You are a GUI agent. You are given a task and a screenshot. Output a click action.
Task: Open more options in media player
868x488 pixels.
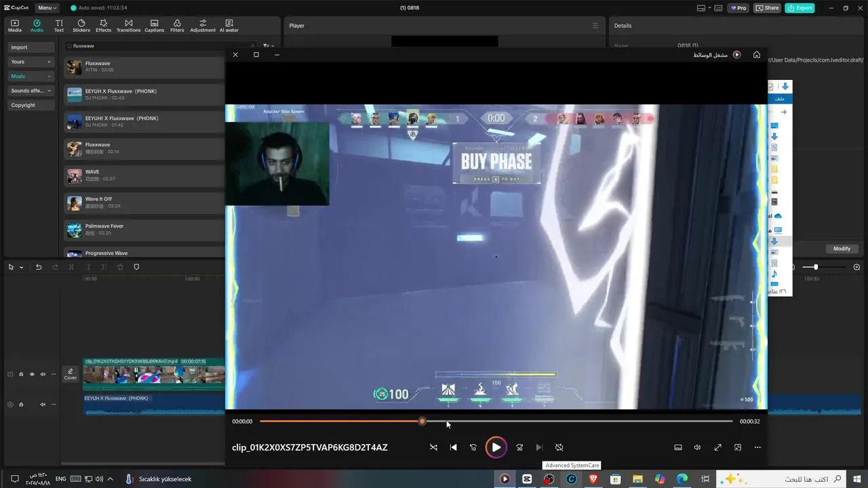[x=757, y=447]
